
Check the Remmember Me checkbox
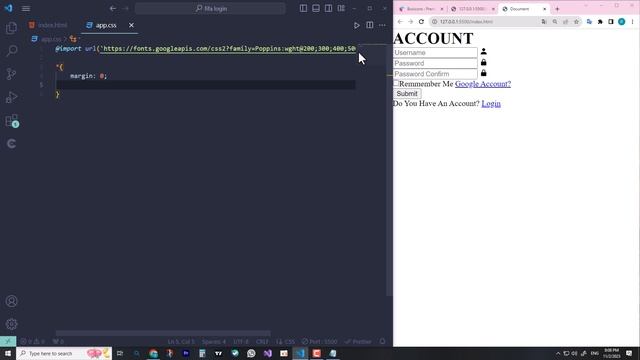tap(396, 83)
